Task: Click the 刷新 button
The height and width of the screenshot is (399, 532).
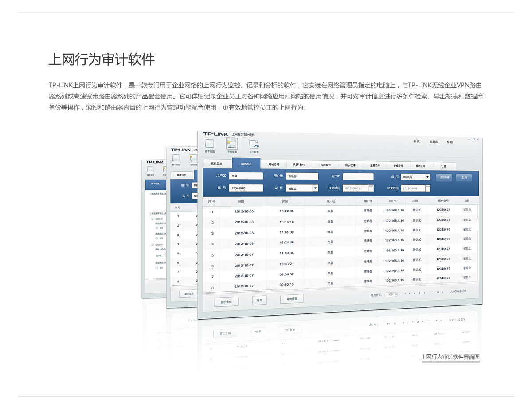Action: pos(259,300)
